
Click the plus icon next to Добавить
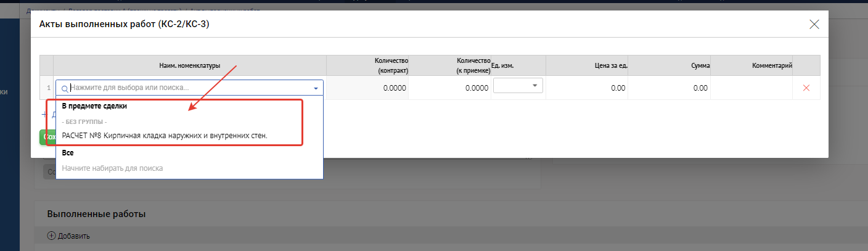tap(51, 236)
